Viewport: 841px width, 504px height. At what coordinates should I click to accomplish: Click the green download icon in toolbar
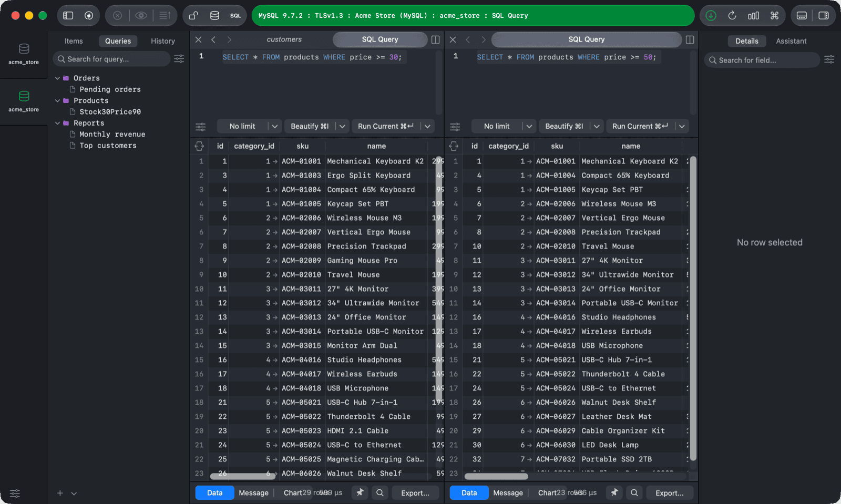(x=711, y=16)
